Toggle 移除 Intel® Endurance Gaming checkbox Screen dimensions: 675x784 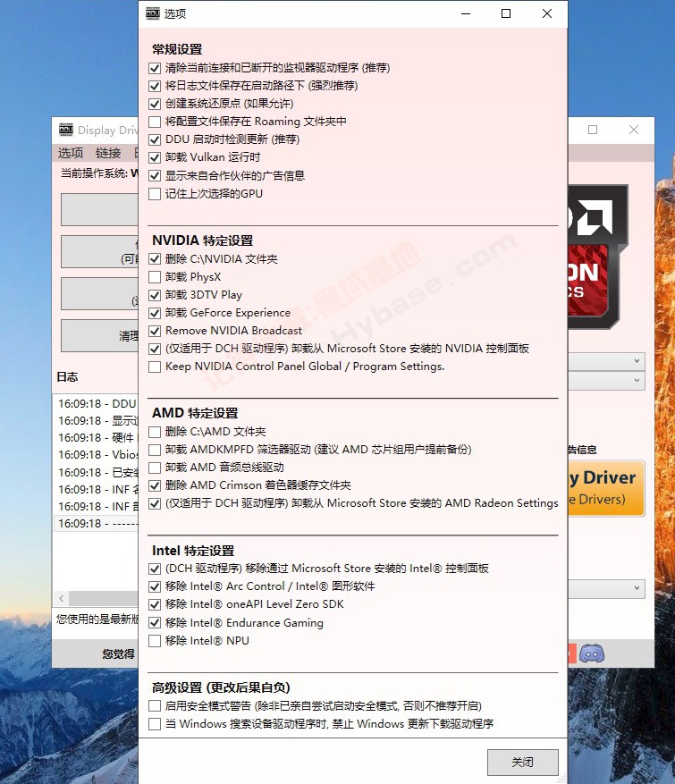[x=155, y=623]
